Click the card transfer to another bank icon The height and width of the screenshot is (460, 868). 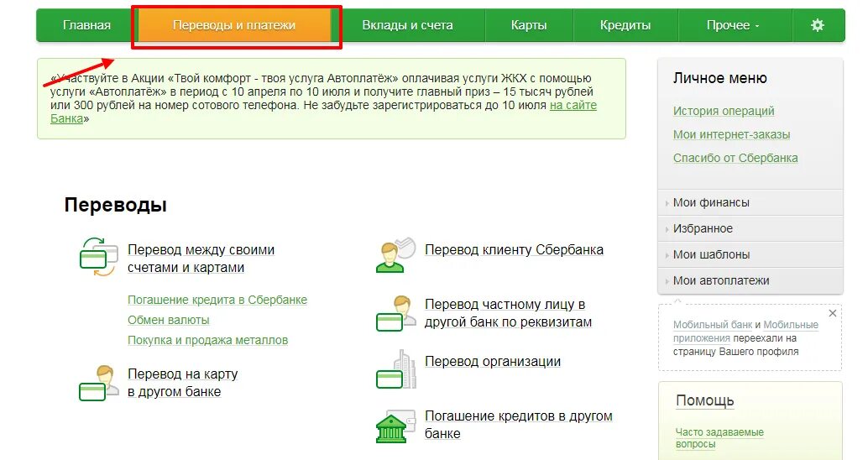98,383
